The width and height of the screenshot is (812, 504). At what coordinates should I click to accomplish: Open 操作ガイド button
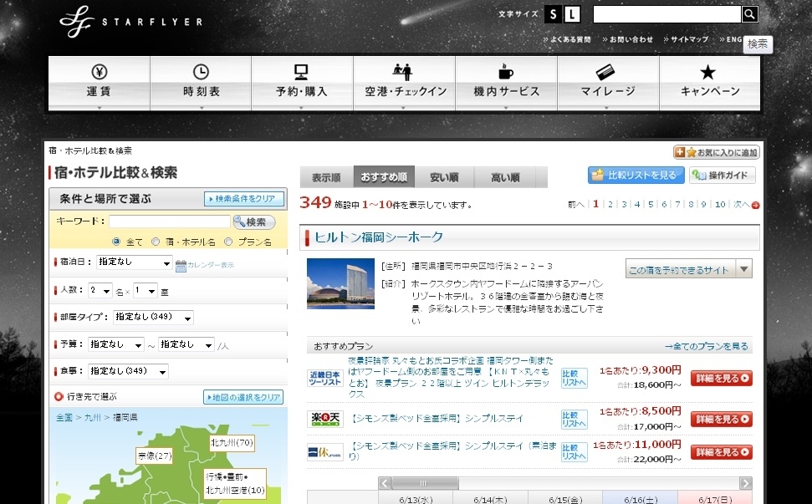[722, 176]
